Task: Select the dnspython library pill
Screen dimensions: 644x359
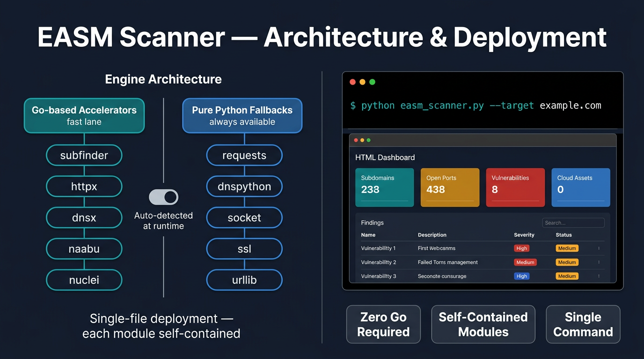Action: click(244, 187)
